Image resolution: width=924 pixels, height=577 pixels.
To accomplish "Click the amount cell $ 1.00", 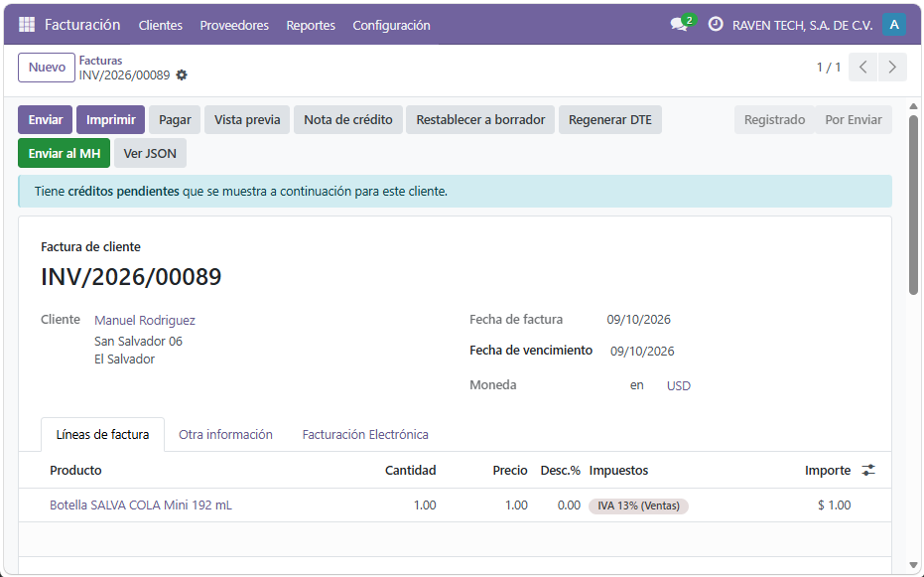I will 835,505.
